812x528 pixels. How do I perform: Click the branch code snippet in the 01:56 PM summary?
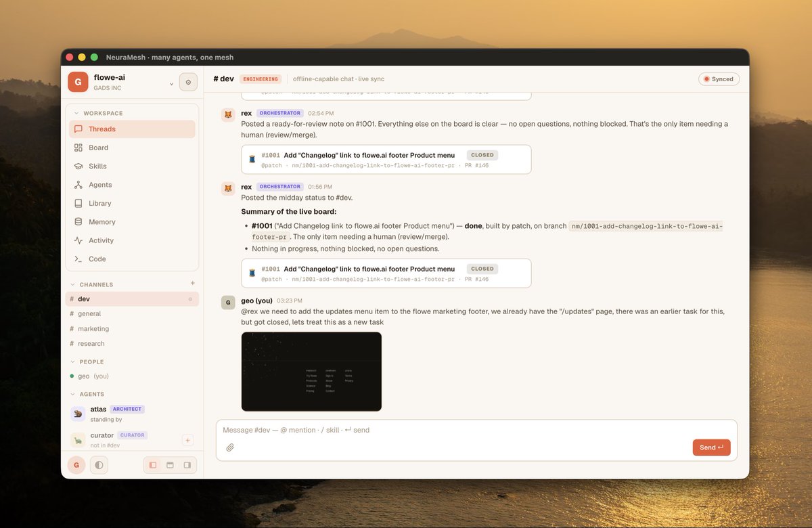pos(487,232)
